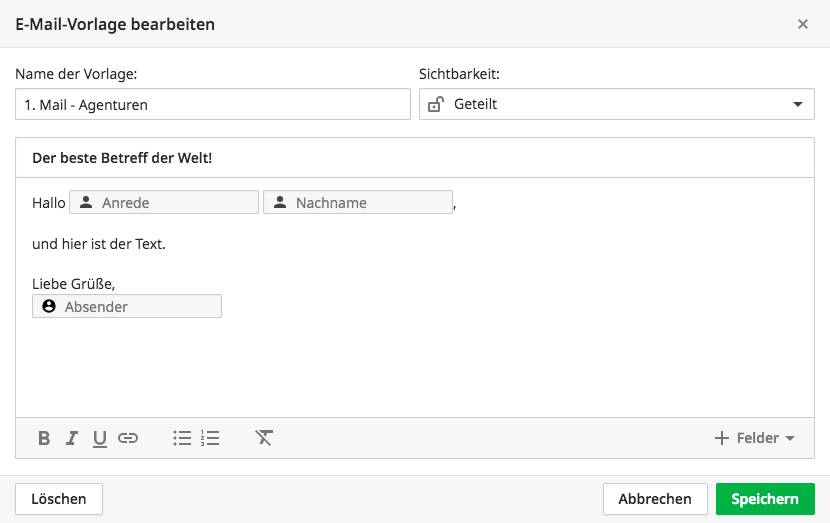Click the subject line 'Der beste Betreff der Welt!'
Viewport: 830px width, 523px height.
point(122,158)
